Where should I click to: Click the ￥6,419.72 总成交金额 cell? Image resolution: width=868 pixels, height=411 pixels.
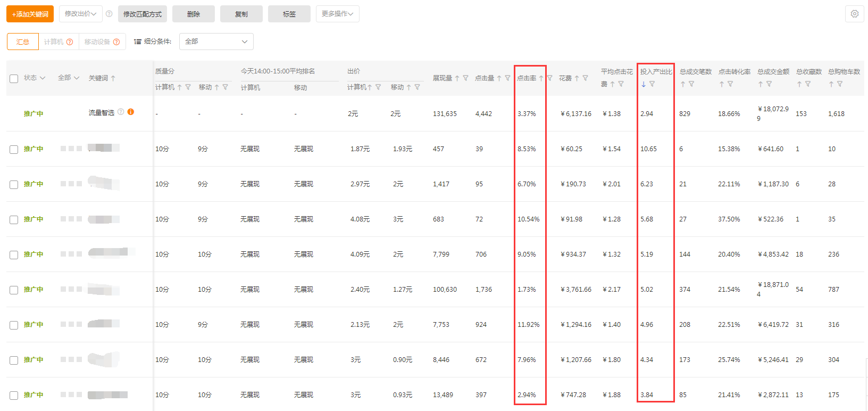[773, 325]
